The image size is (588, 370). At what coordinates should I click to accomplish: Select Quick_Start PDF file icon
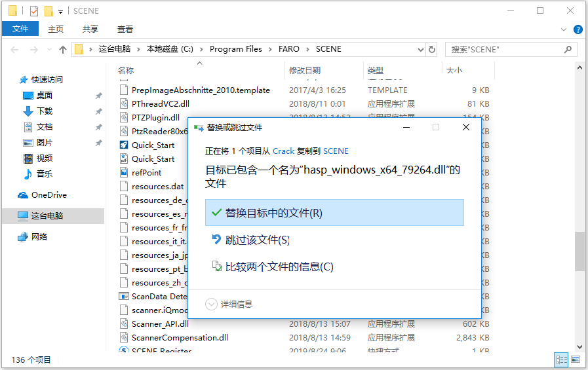(124, 158)
